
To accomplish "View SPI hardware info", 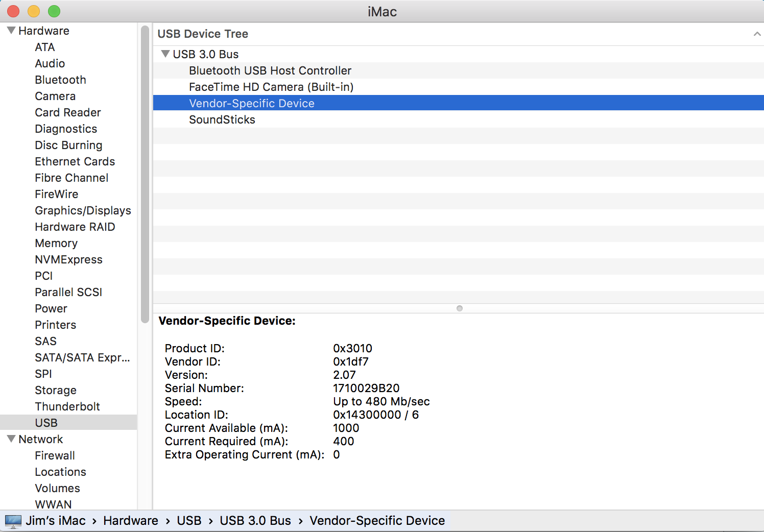I will click(43, 374).
